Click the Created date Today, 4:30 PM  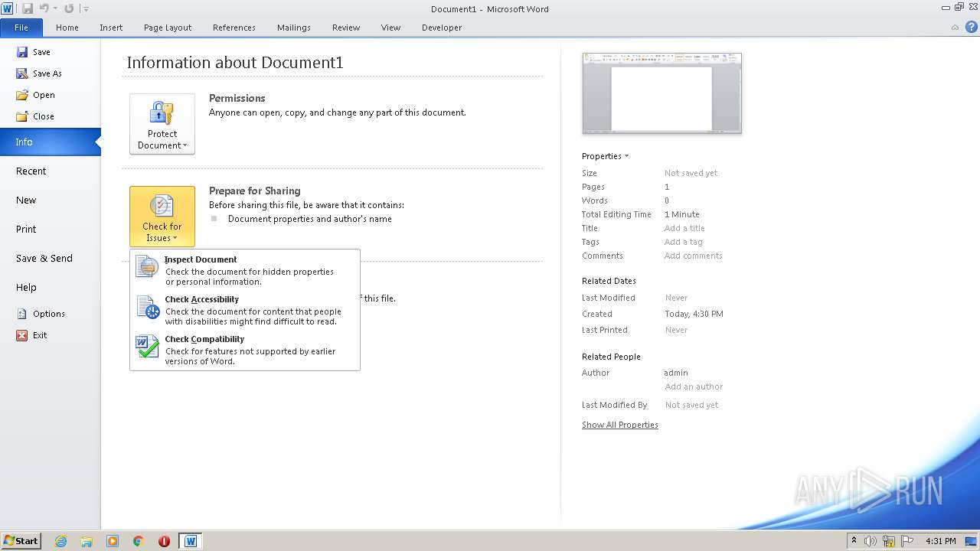[694, 314]
